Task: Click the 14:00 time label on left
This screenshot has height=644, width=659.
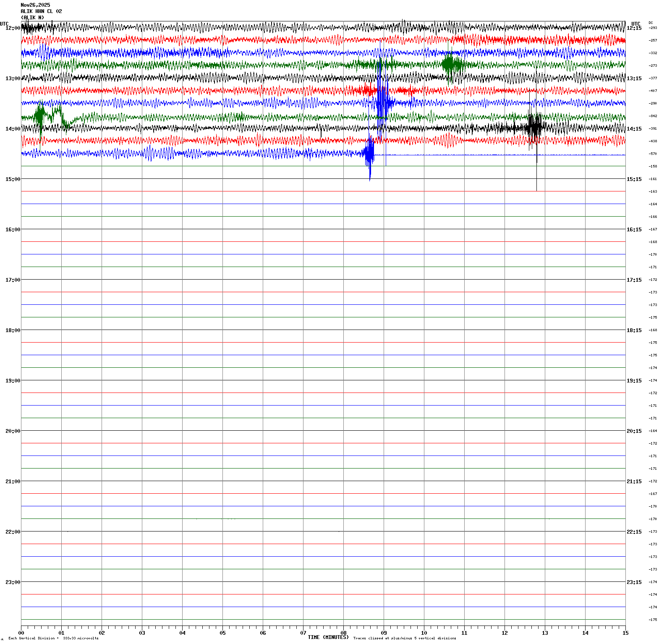Action: 13,129
